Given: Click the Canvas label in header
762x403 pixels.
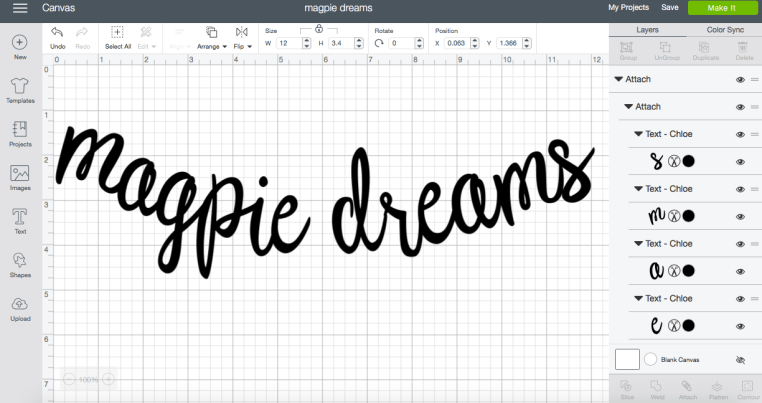Looking at the screenshot, I should (x=58, y=8).
